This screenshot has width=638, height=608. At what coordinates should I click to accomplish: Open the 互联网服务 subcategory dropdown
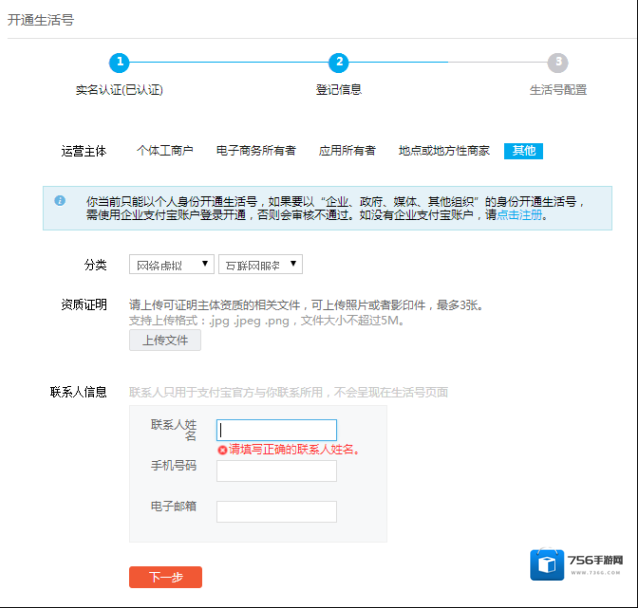(x=260, y=265)
